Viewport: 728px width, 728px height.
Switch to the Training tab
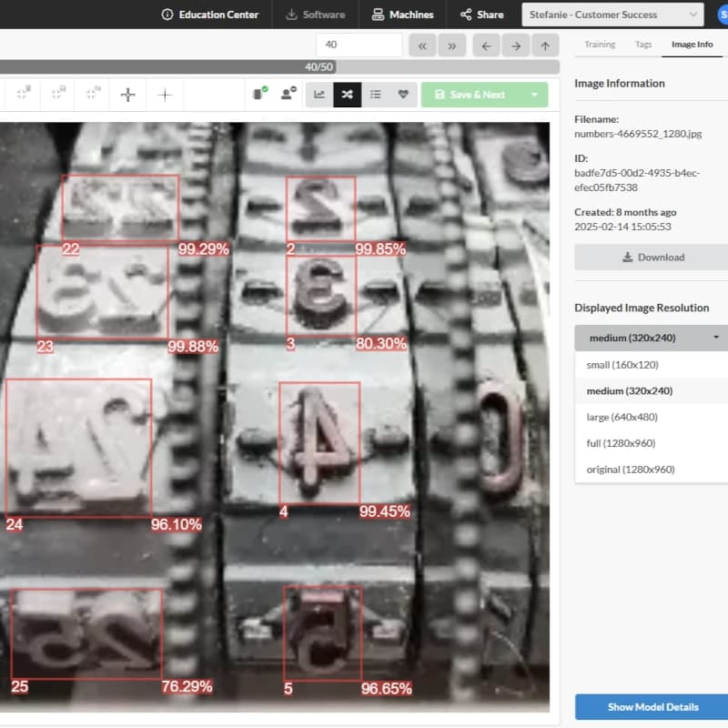pos(601,45)
